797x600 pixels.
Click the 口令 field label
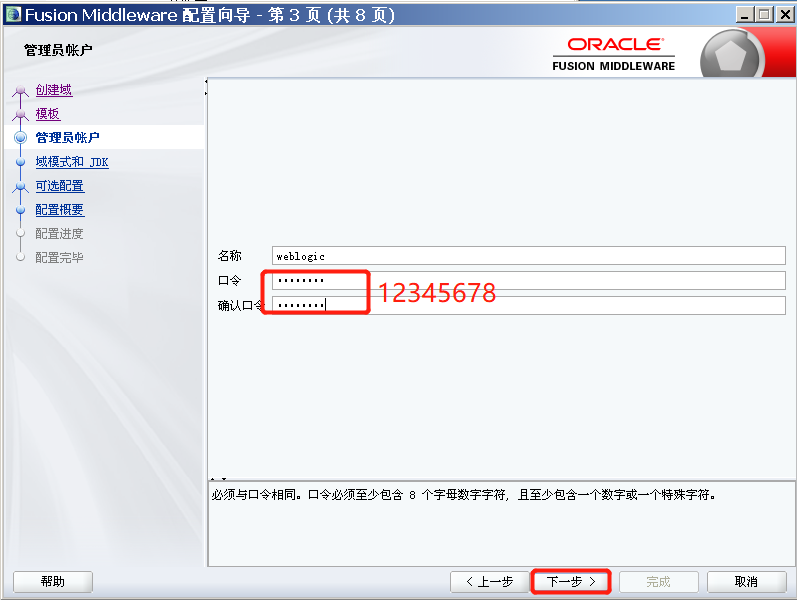pyautogui.click(x=230, y=280)
